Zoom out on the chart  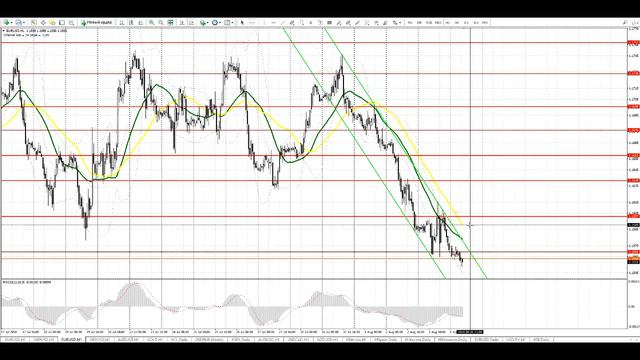(x=161, y=22)
